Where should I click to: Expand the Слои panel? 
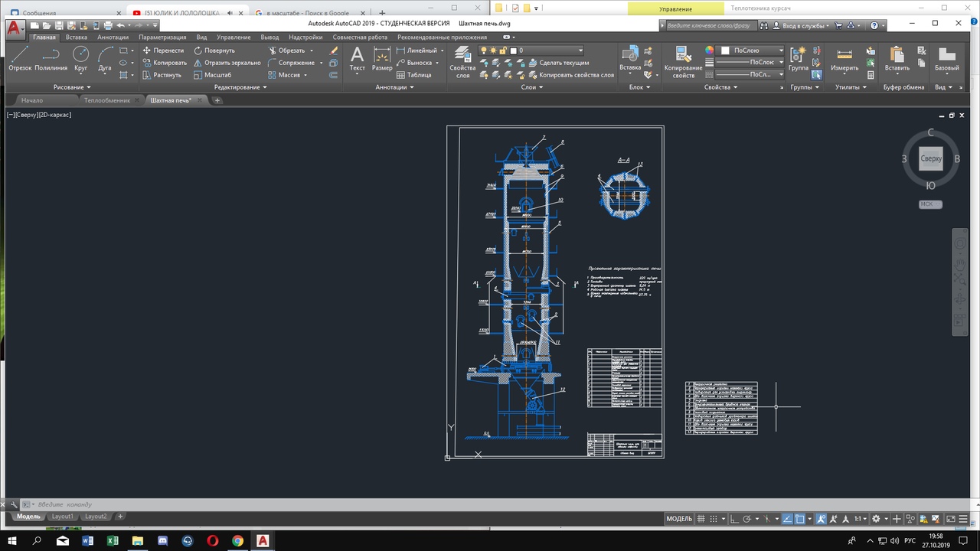click(533, 87)
